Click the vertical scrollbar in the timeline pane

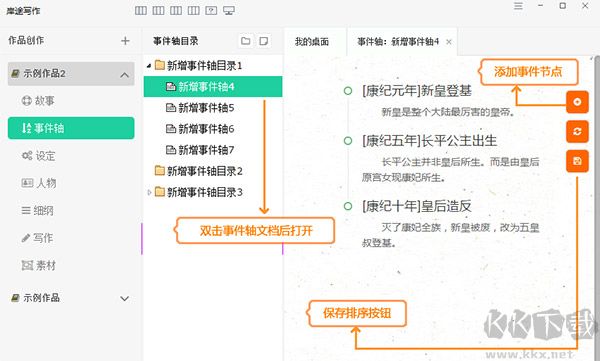click(597, 207)
